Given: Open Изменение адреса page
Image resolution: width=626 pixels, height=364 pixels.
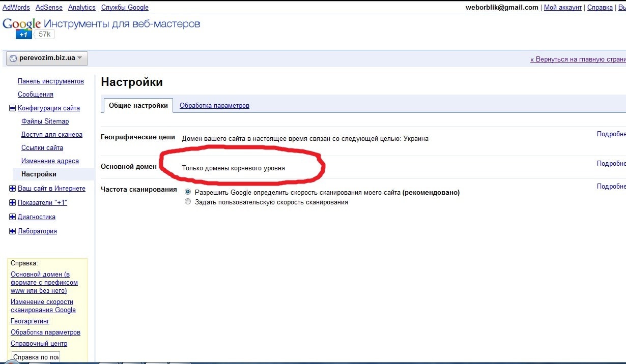Looking at the screenshot, I should click(50, 161).
